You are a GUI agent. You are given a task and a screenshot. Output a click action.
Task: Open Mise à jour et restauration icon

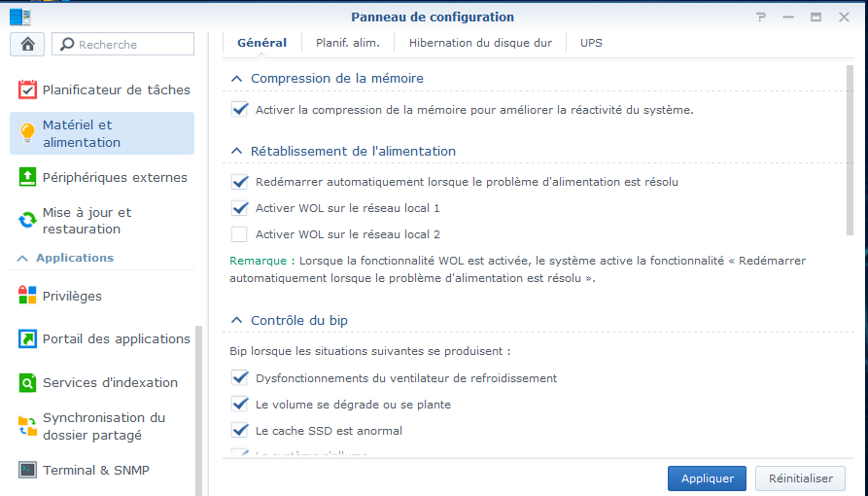(x=27, y=221)
